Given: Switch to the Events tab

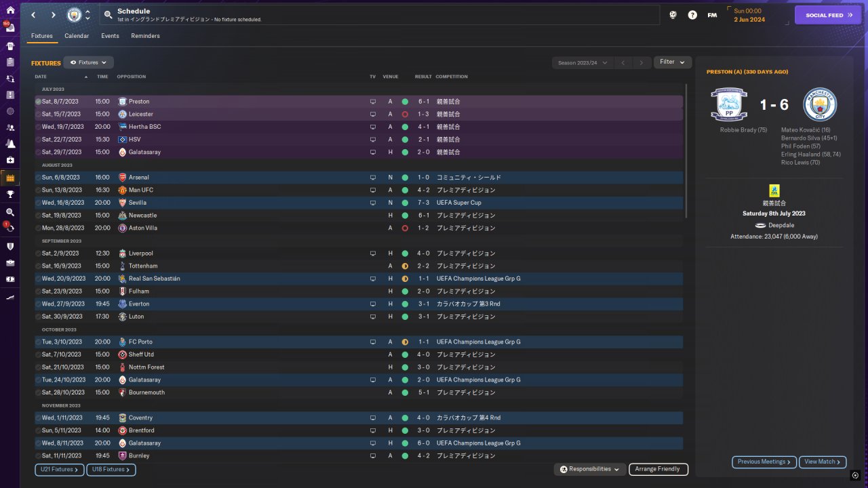Looking at the screenshot, I should click(x=110, y=36).
